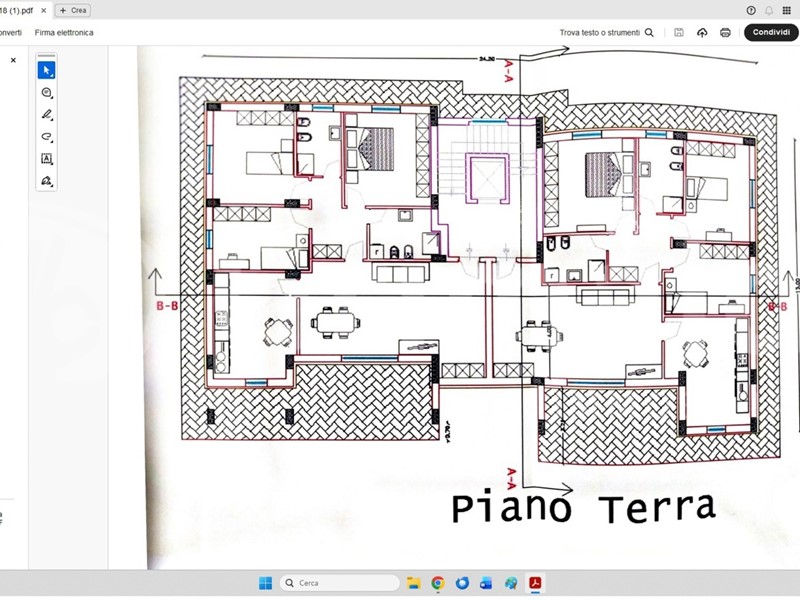View notifications via the bell icon

pyautogui.click(x=768, y=10)
